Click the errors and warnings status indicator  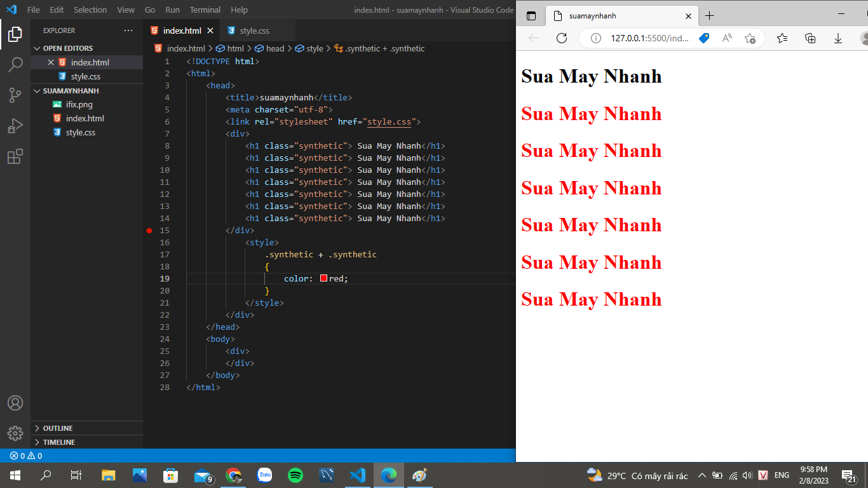pyautogui.click(x=26, y=456)
